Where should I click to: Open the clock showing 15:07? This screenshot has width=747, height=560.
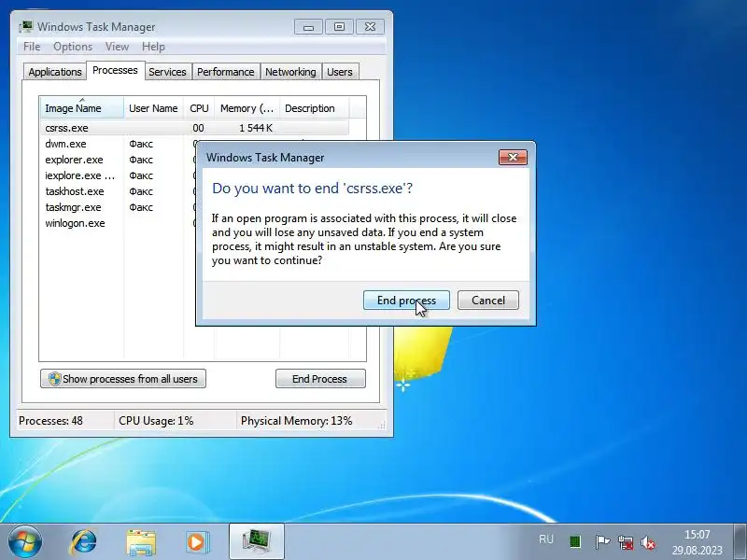coord(697,542)
